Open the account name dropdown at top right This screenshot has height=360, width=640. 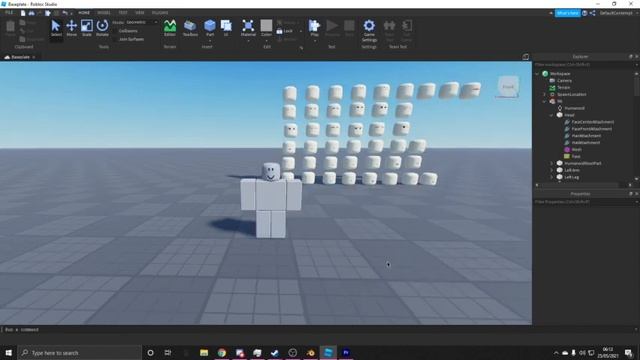tap(618, 13)
